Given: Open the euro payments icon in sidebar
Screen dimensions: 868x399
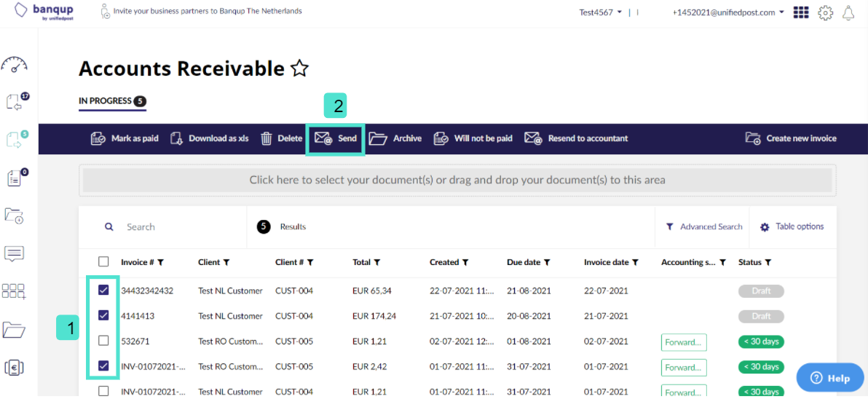Looking at the screenshot, I should (15, 367).
